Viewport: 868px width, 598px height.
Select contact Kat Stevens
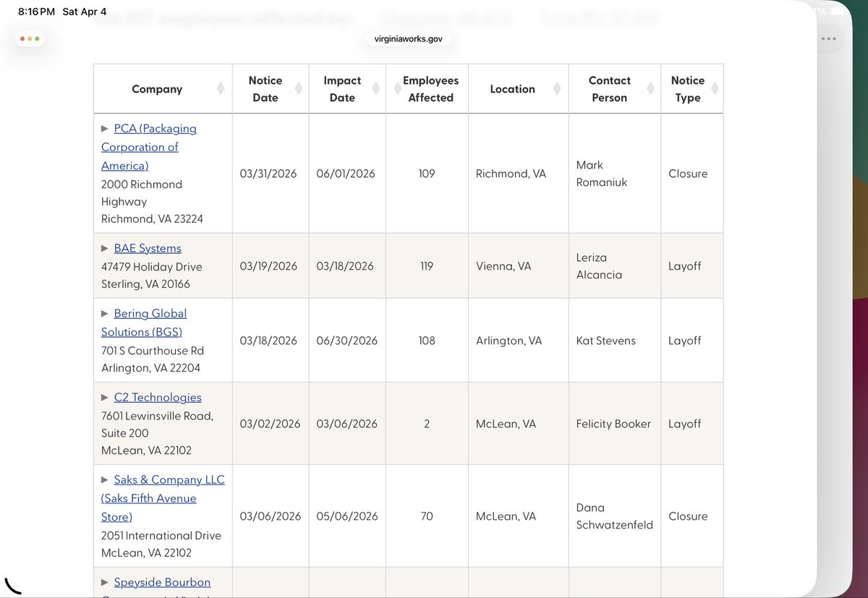(x=606, y=341)
